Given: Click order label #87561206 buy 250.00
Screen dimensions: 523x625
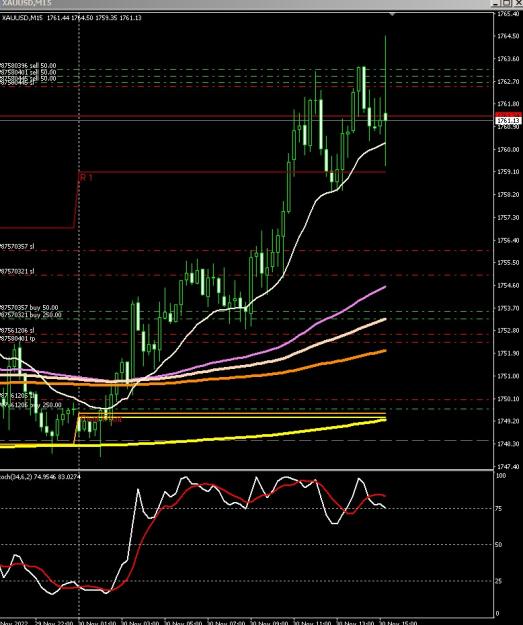Looking at the screenshot, I should (31, 405).
